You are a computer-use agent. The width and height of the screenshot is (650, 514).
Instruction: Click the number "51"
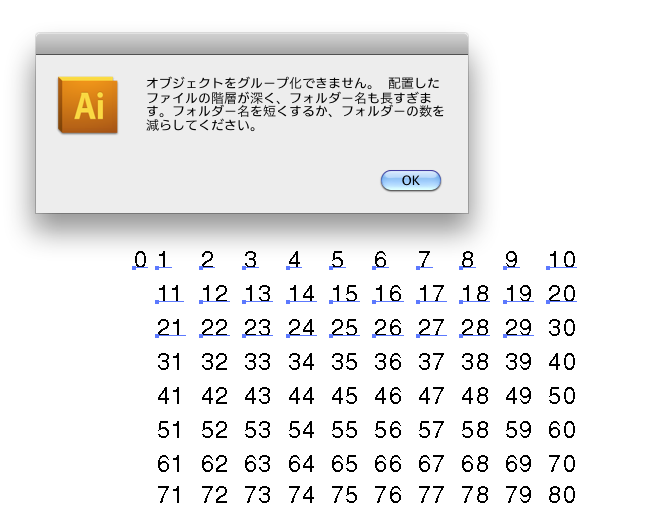pos(170,430)
